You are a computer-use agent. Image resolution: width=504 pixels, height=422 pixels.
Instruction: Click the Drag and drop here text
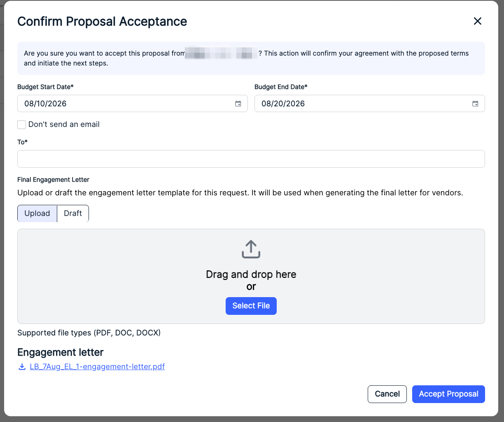[x=251, y=274]
